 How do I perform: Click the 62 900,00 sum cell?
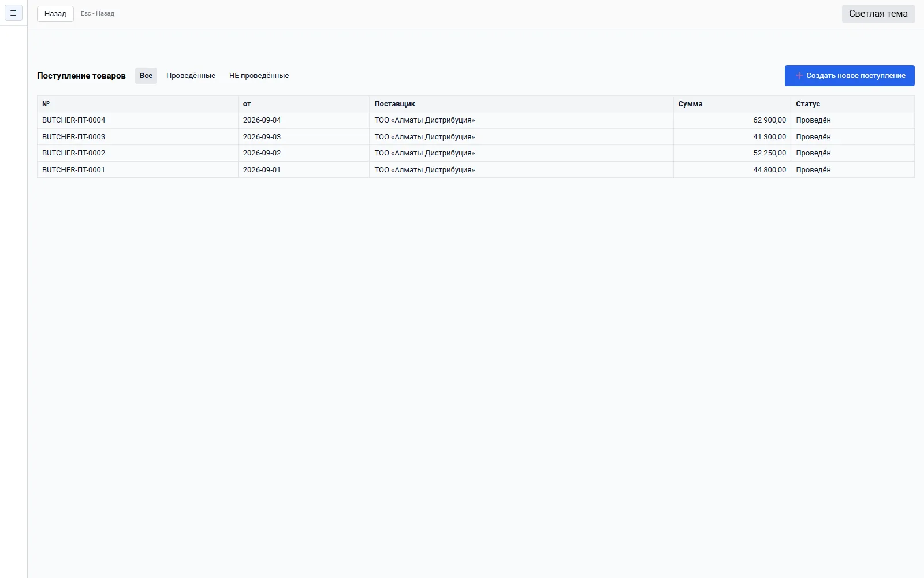click(x=732, y=120)
